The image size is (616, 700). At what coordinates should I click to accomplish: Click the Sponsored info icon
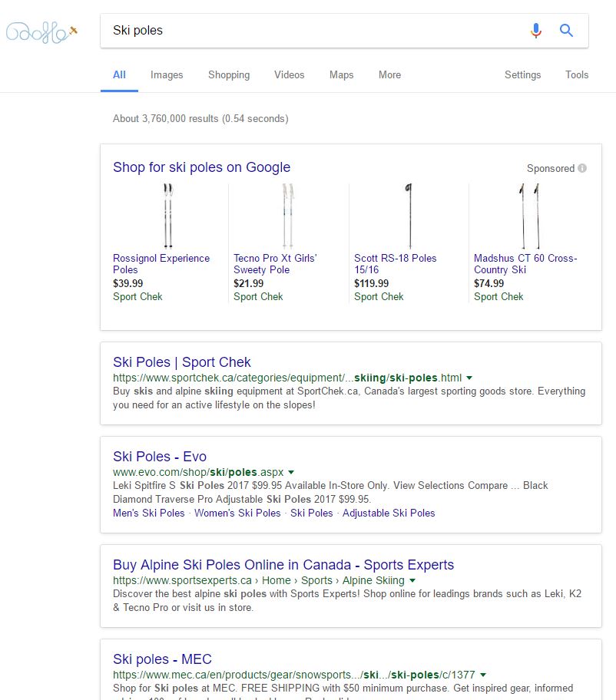tap(582, 168)
